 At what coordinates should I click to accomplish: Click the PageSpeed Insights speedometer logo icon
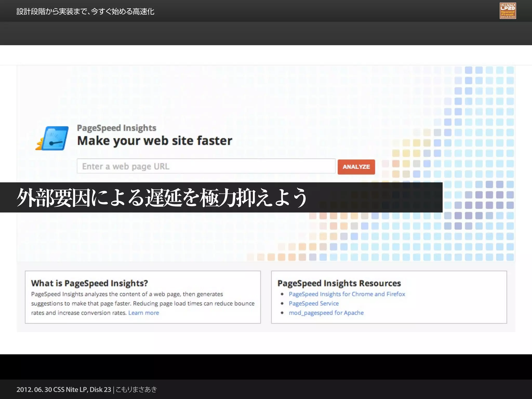[x=52, y=138]
